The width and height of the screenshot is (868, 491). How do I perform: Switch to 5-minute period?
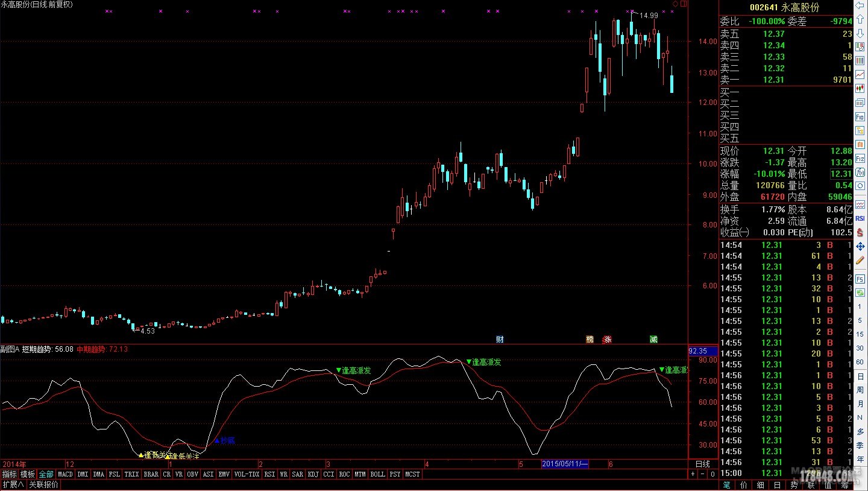tap(860, 320)
